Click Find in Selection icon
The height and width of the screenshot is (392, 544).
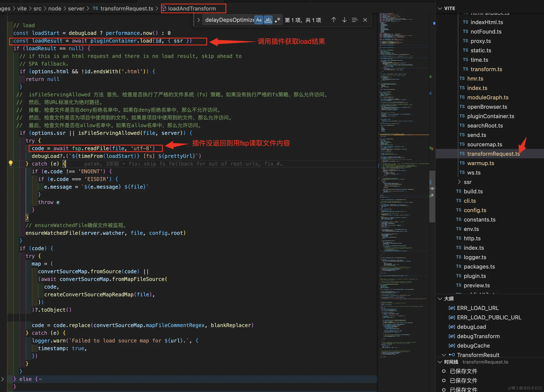point(355,20)
